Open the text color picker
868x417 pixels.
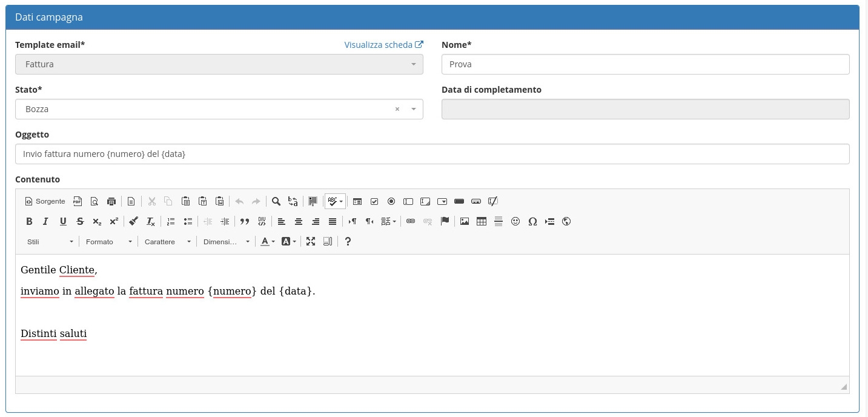point(267,241)
